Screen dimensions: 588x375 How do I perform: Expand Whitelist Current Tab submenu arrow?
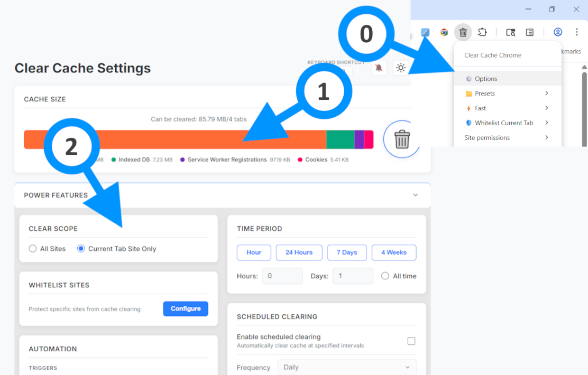click(x=547, y=123)
